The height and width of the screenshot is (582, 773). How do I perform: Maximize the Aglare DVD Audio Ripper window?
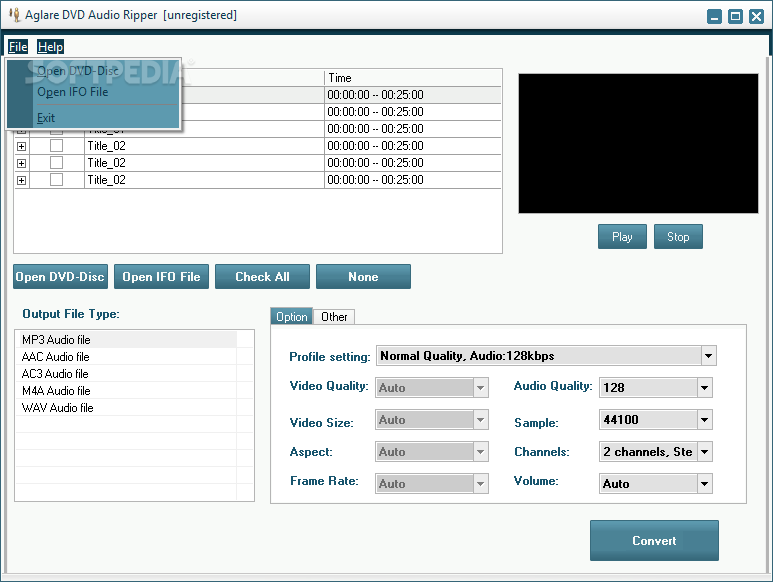tap(735, 16)
